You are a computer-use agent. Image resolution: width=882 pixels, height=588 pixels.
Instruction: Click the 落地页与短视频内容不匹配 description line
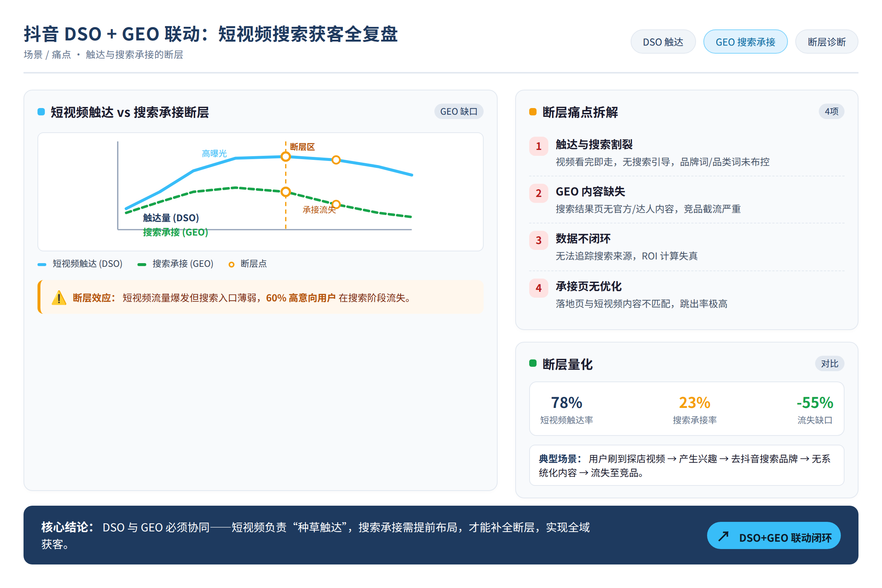click(x=641, y=304)
